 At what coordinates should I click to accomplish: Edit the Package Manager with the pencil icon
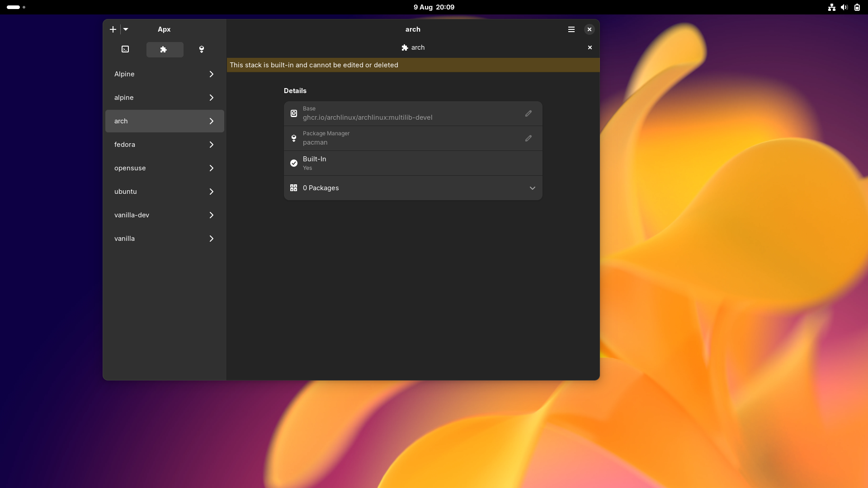tap(528, 138)
